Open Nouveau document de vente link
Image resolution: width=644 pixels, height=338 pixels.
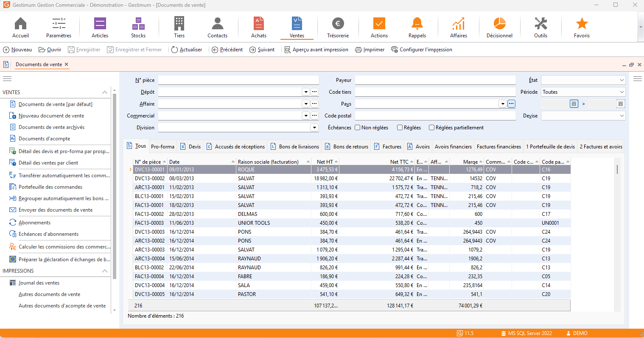(51, 116)
